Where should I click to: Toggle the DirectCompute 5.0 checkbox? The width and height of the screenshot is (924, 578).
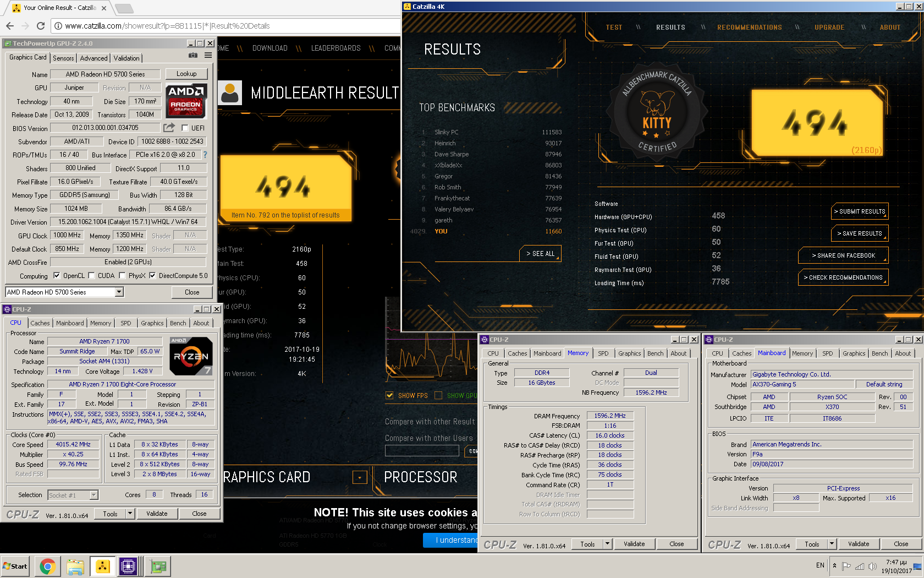coord(152,275)
